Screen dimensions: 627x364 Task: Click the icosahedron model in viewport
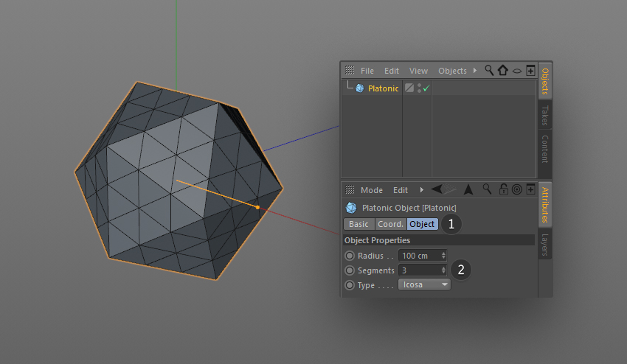179,181
